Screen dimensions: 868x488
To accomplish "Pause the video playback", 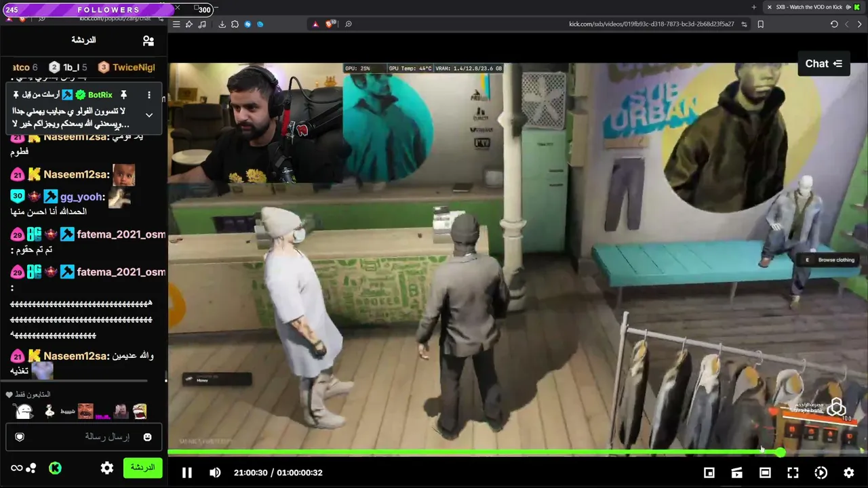I will click(x=187, y=472).
